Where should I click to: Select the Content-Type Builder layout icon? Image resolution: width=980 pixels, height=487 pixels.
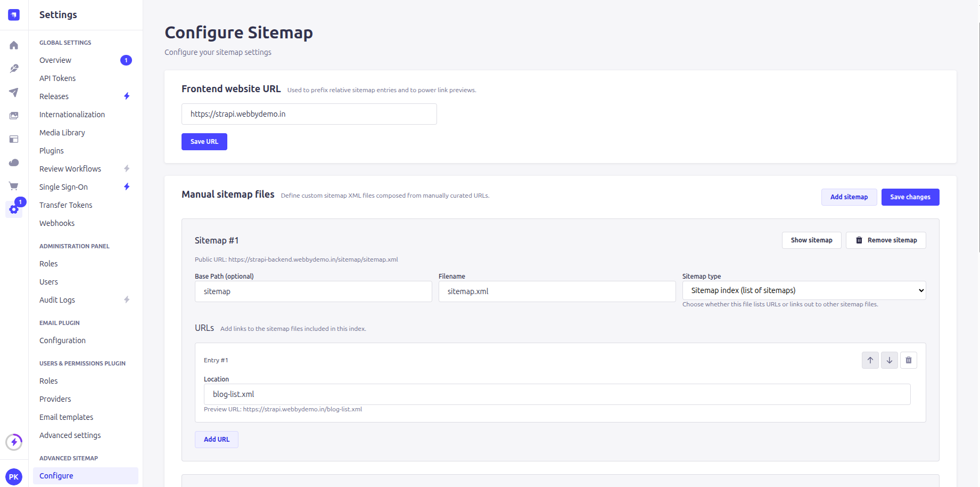(x=14, y=139)
